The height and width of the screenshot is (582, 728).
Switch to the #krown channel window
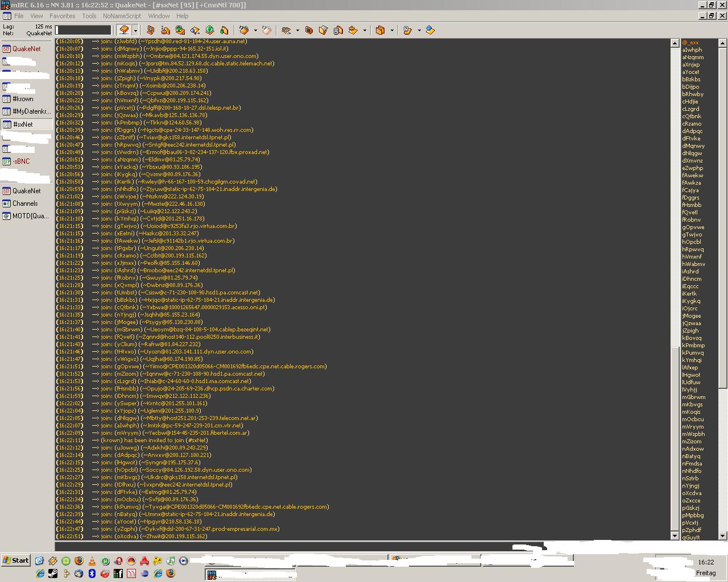coord(23,99)
